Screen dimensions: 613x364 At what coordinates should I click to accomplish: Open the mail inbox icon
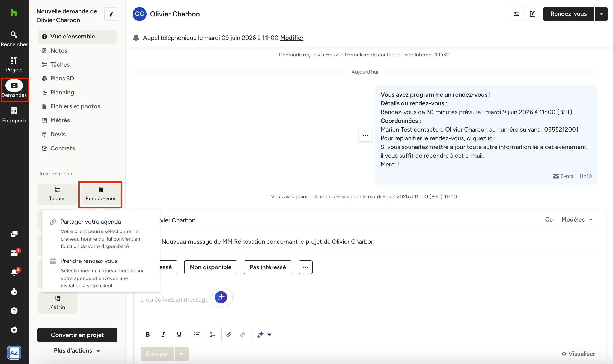tap(14, 253)
